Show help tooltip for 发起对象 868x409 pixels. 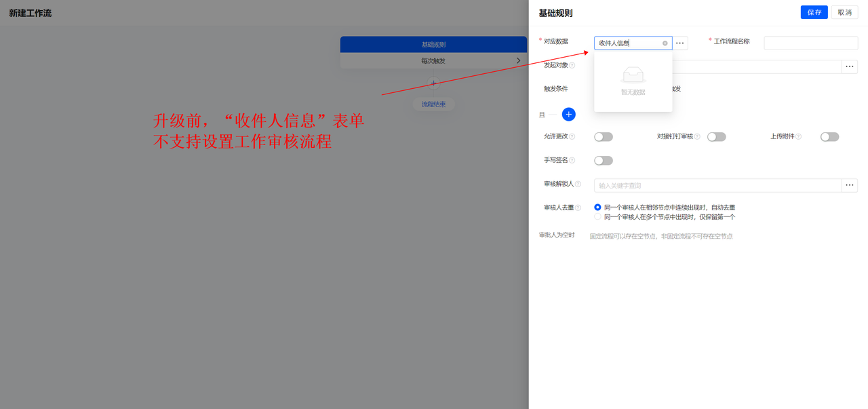pos(572,66)
